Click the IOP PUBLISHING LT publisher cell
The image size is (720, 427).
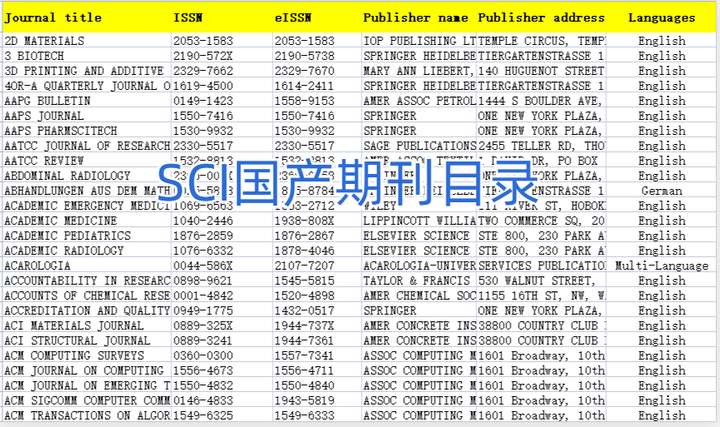(419, 40)
